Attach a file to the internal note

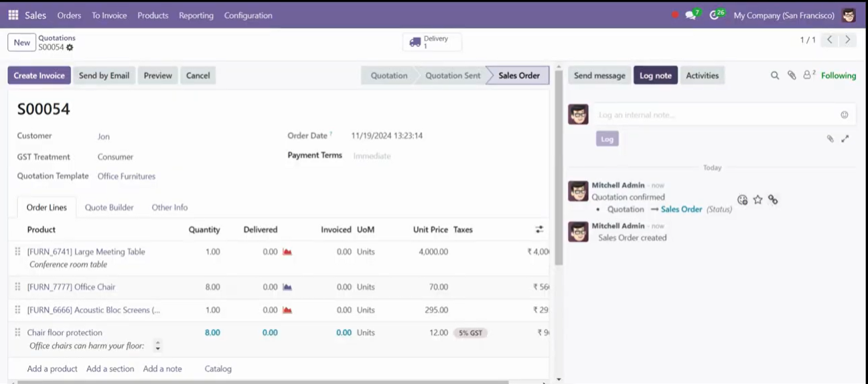pos(830,139)
